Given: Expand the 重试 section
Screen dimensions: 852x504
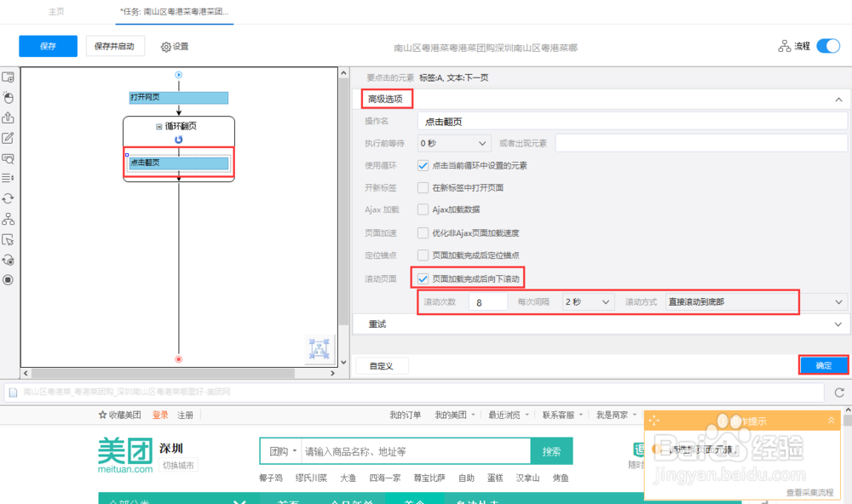Looking at the screenshot, I should click(601, 324).
